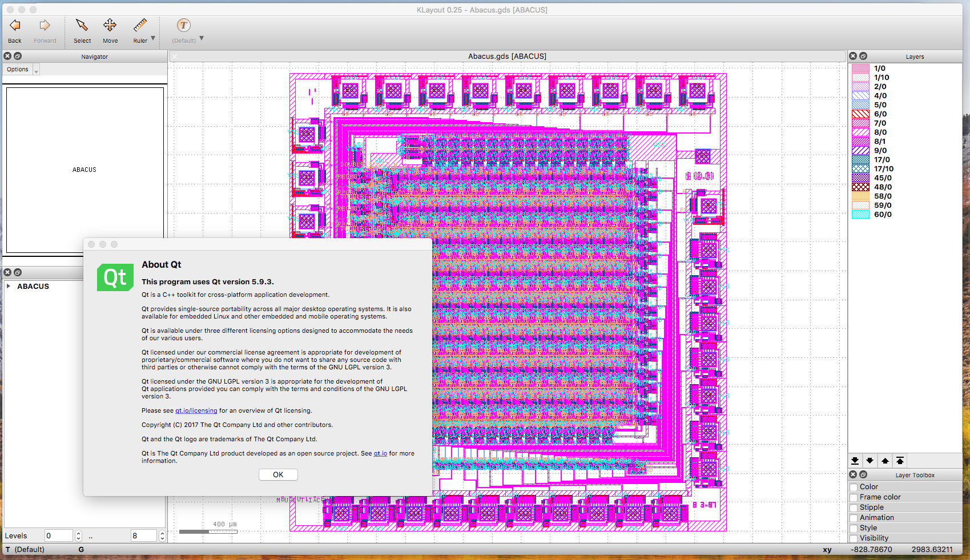970x560 pixels.
Task: Click the (Default) text generator icon
Action: point(182,26)
